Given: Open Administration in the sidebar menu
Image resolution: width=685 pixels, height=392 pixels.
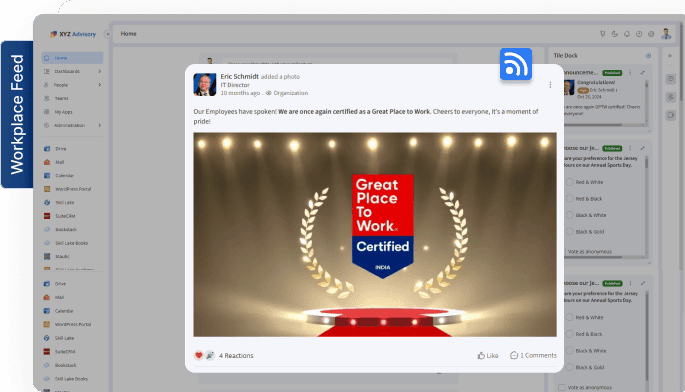Looking at the screenshot, I should [x=73, y=125].
